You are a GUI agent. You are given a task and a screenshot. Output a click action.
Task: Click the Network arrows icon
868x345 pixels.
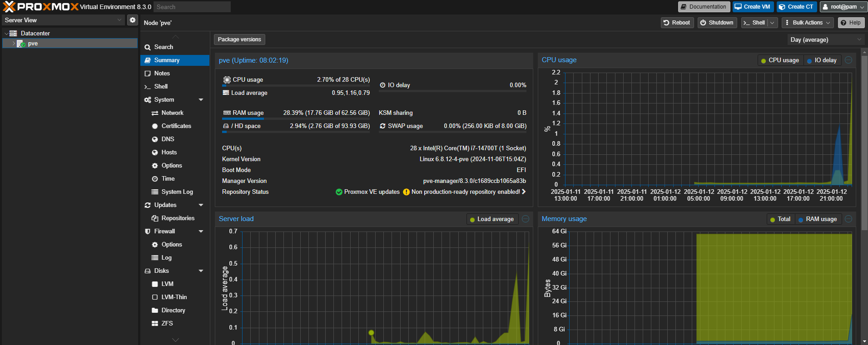click(155, 113)
